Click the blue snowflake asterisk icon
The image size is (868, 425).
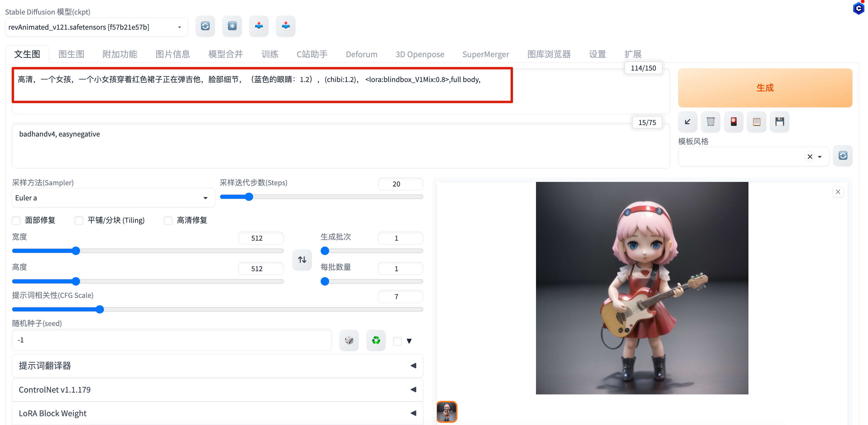[232, 26]
